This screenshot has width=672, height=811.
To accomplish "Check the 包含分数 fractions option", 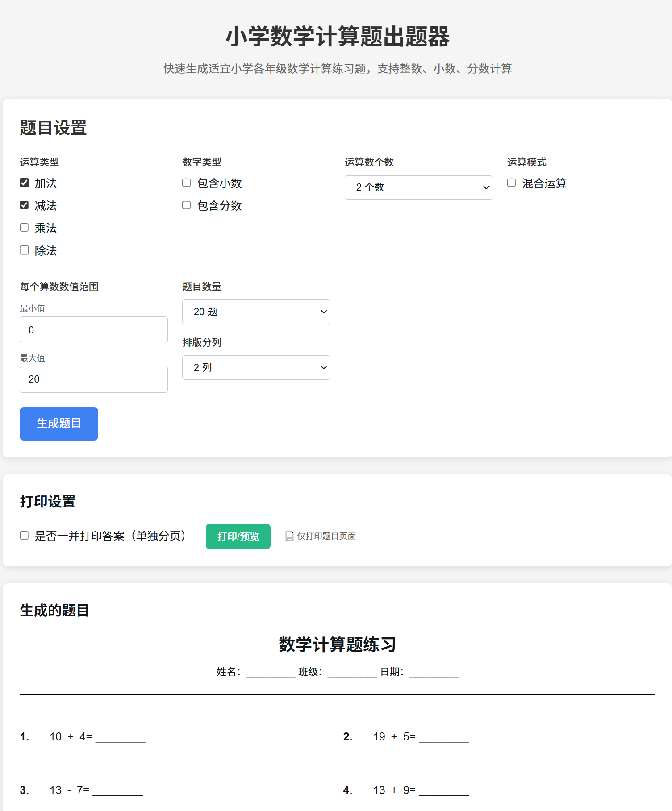I will [187, 205].
